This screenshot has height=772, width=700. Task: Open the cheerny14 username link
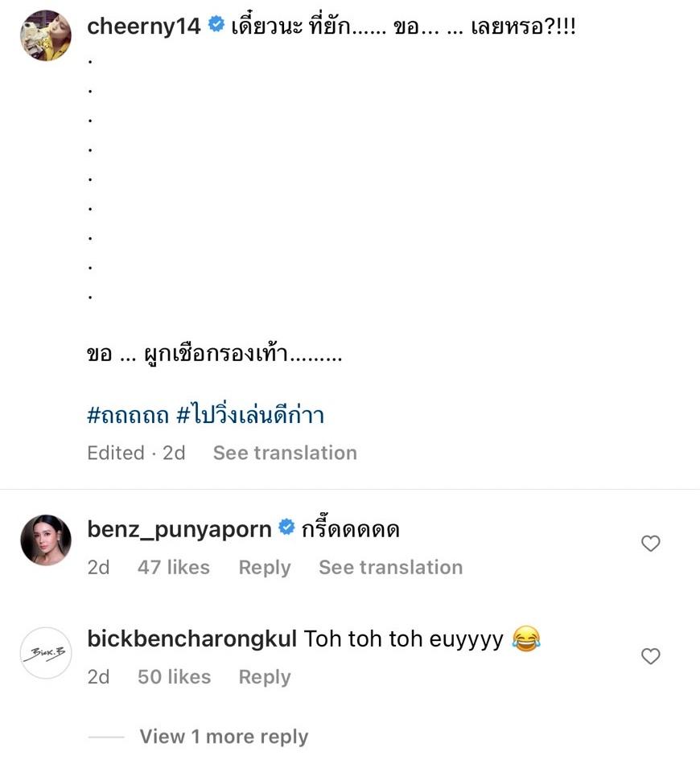[x=143, y=26]
